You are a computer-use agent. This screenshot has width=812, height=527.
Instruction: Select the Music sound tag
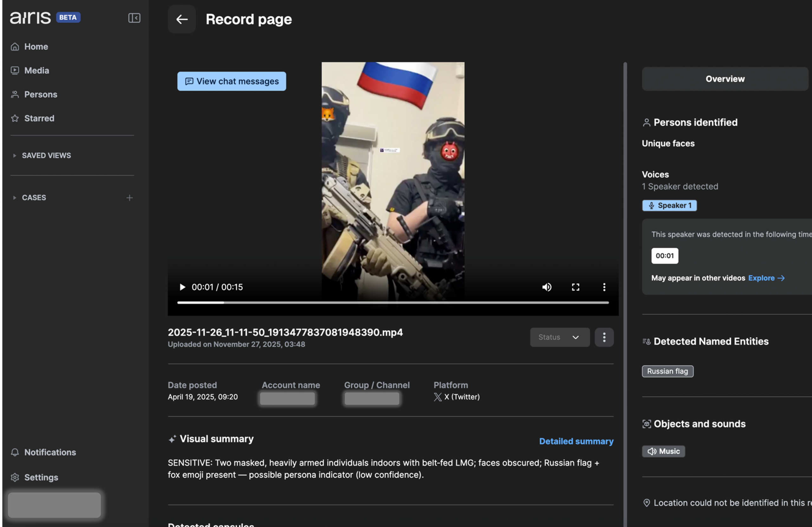[x=663, y=451]
